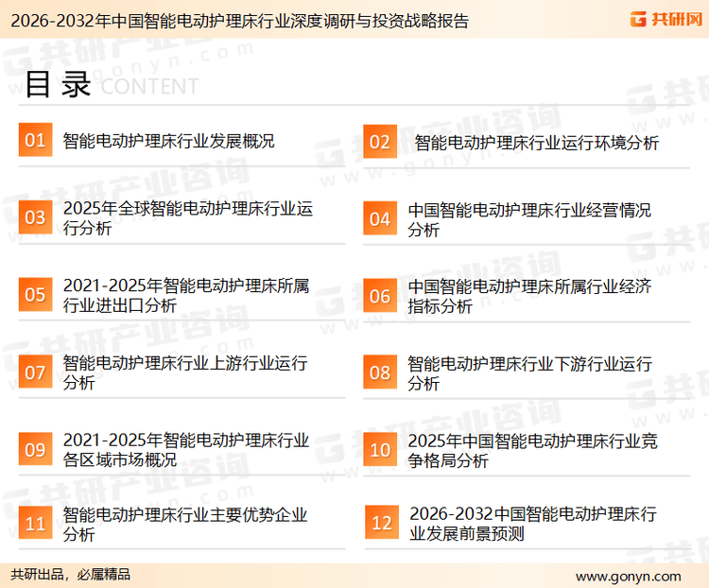Select the 08 number badge
The width and height of the screenshot is (709, 588).
(379, 372)
